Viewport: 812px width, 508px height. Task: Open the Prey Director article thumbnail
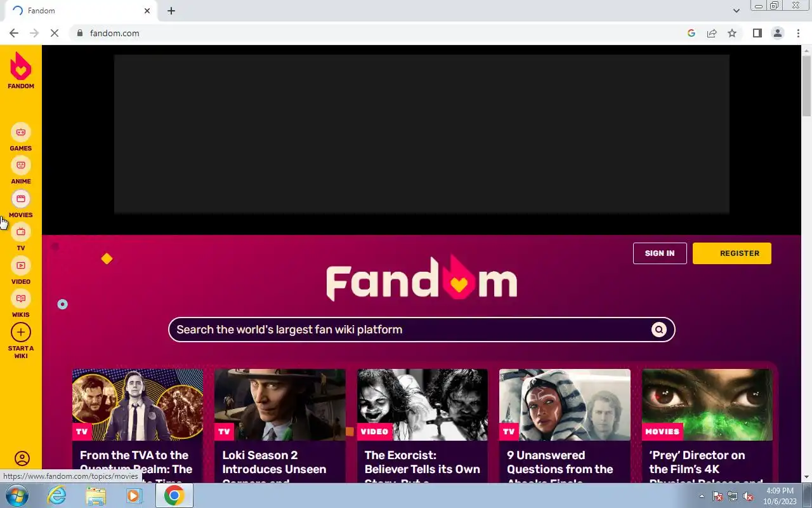707,405
